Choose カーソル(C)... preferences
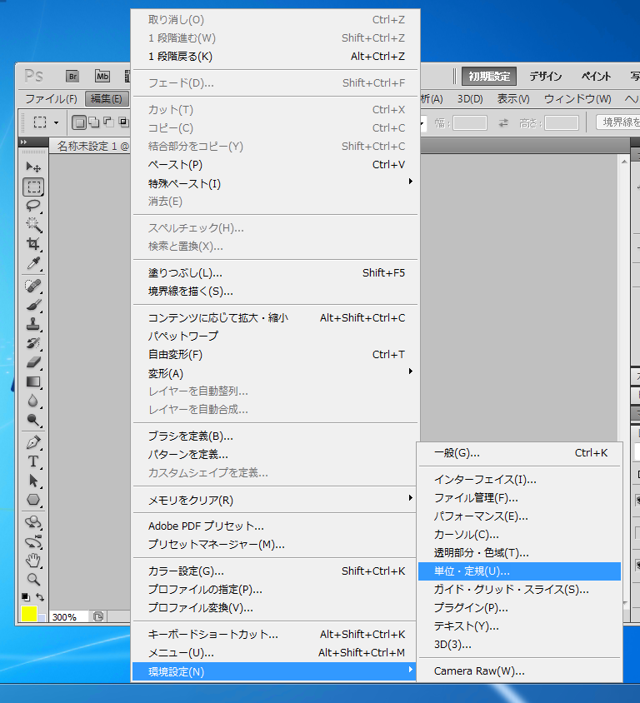Image resolution: width=640 pixels, height=703 pixels. click(x=519, y=534)
